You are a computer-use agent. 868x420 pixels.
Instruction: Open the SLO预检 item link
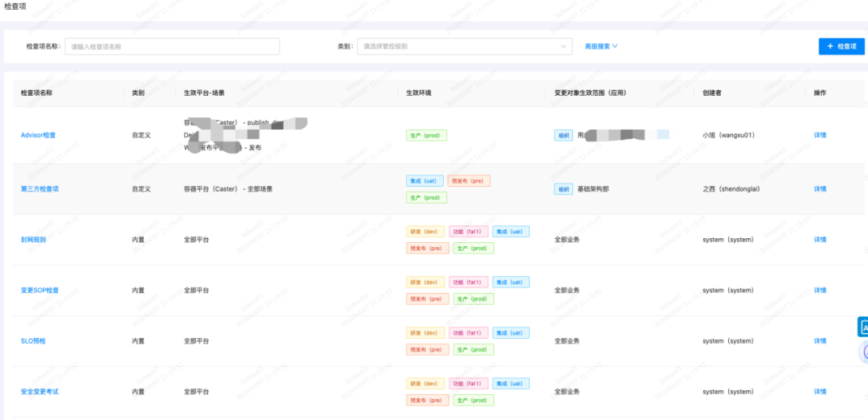coord(33,341)
